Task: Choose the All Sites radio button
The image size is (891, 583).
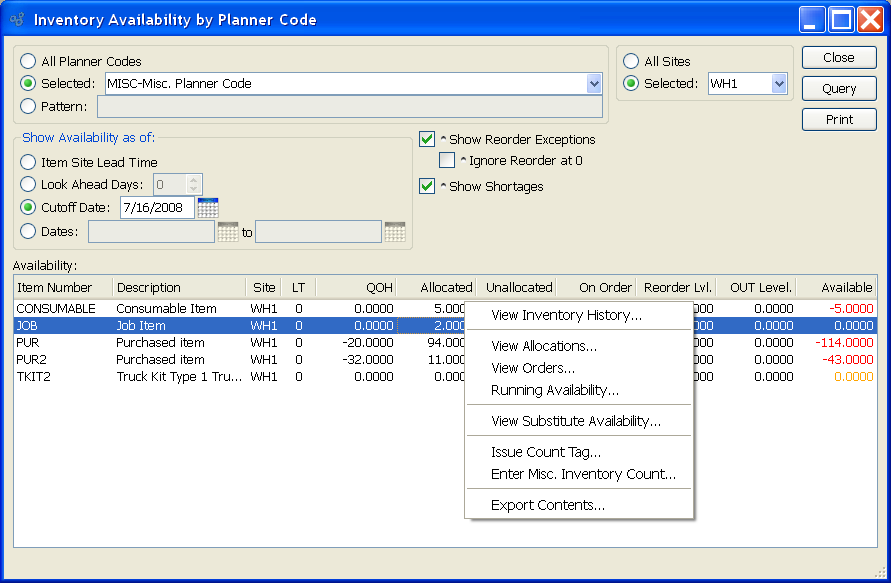Action: [630, 62]
